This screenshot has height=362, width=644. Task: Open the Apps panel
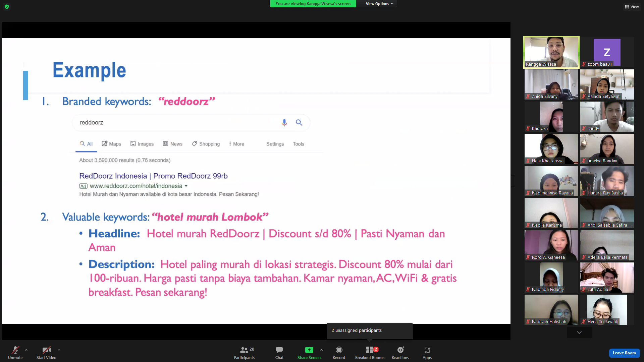pos(427,353)
